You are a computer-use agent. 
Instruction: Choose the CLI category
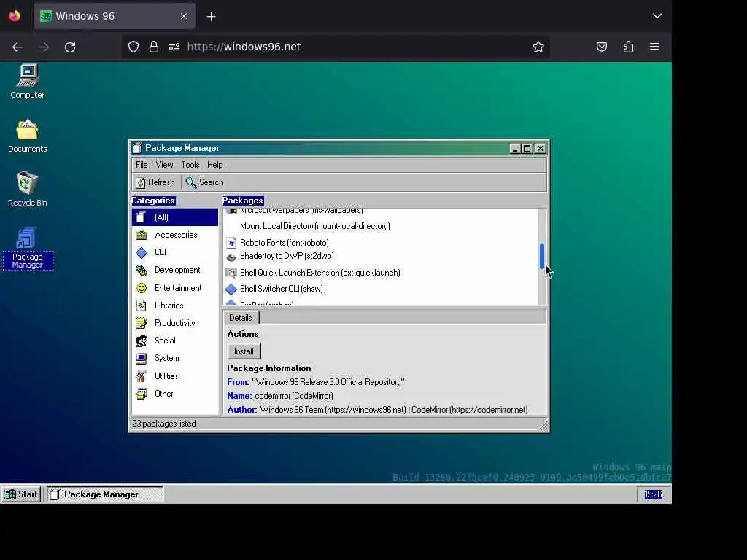pyautogui.click(x=175, y=252)
